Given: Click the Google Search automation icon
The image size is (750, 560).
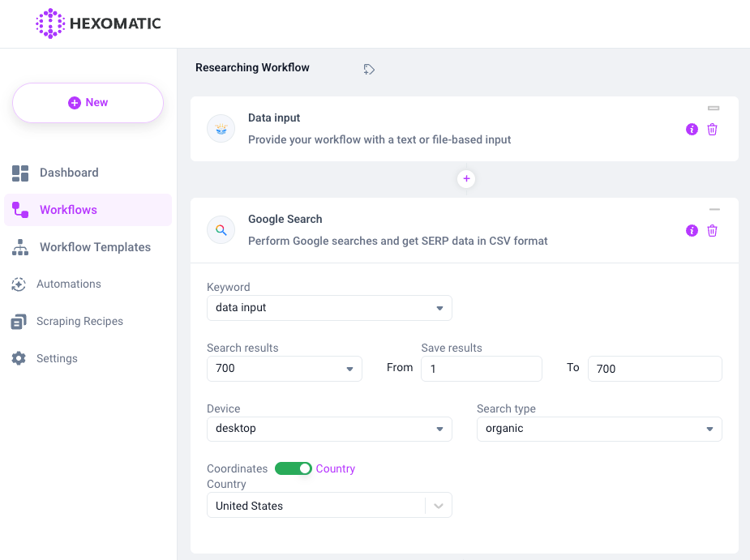Looking at the screenshot, I should (x=221, y=231).
